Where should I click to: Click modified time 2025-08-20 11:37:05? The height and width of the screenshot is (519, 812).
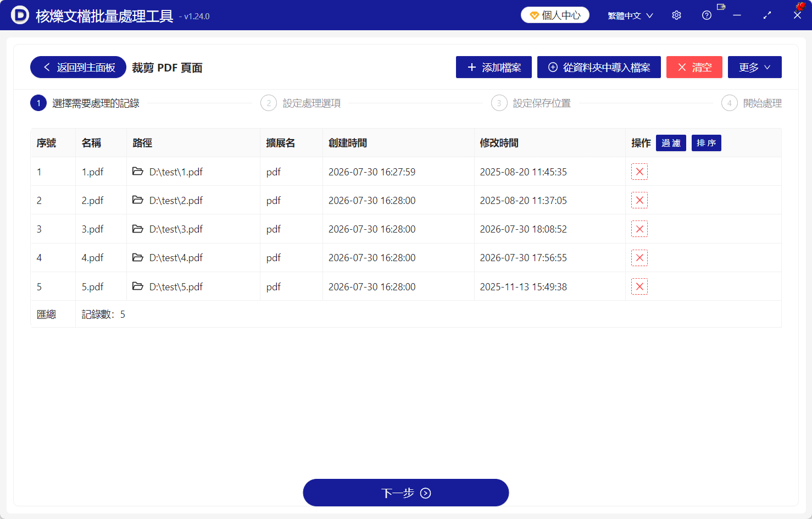(x=523, y=200)
